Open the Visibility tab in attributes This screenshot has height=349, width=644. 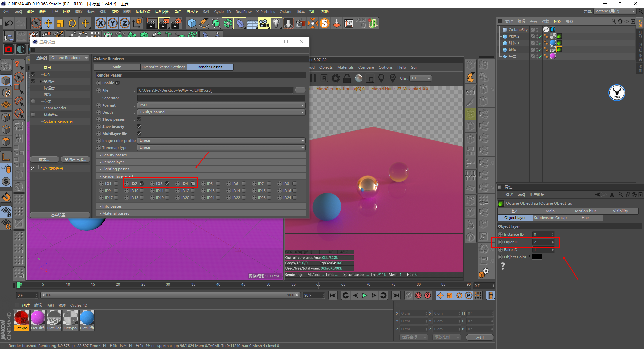tap(621, 211)
